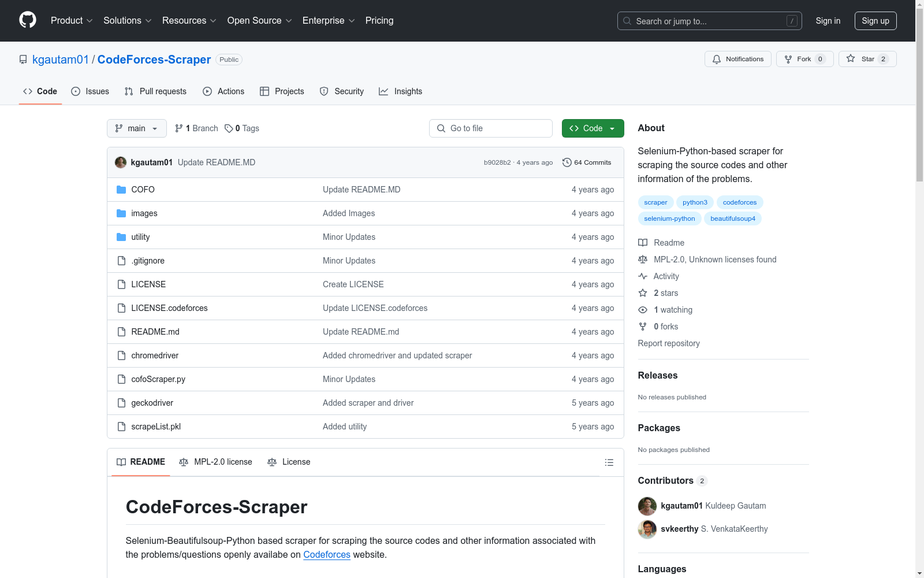924x578 pixels.
Task: Open the Codeforces link in README
Action: point(327,555)
